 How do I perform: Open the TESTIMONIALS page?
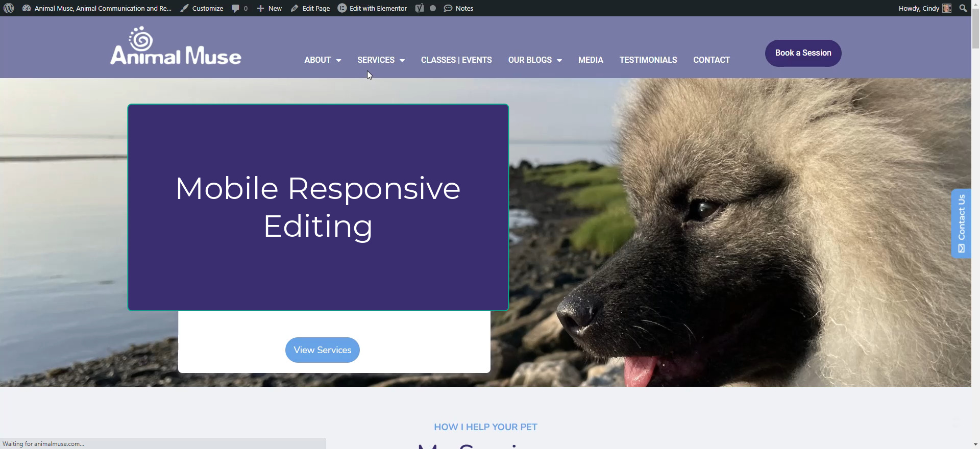click(648, 60)
